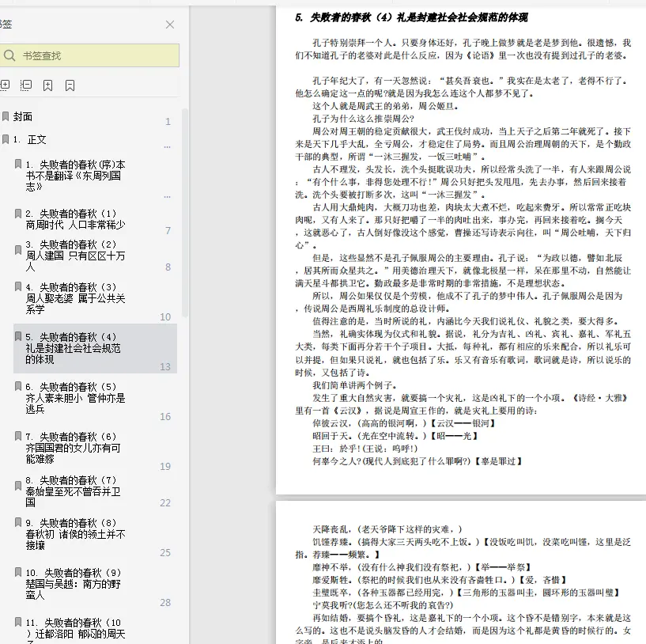Click the line 何辜今之人? in document
The height and width of the screenshot is (644, 646).
[x=417, y=462]
